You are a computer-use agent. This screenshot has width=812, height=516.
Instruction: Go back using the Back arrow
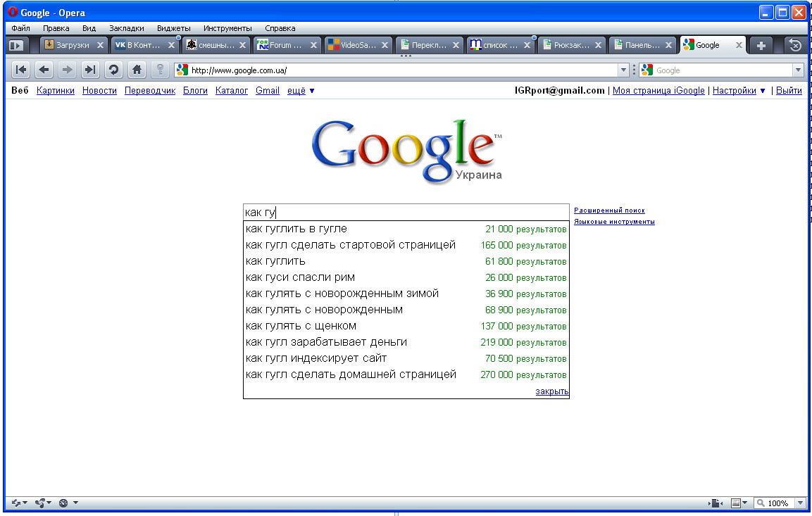(44, 70)
